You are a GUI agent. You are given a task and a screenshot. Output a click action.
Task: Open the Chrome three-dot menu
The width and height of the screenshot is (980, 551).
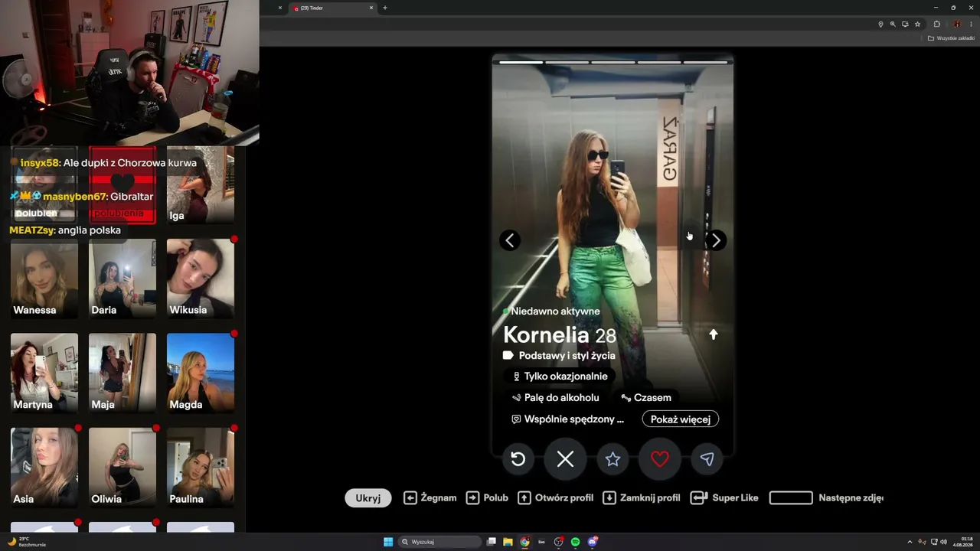point(971,24)
